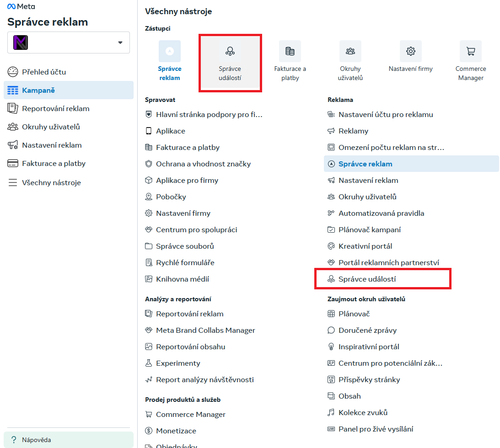Select Kampaně in the sidebar
Viewport: 500px width, 448px height.
(x=69, y=90)
